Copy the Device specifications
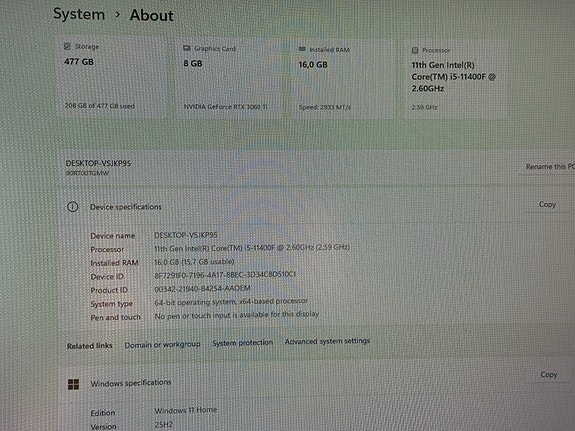Image resolution: width=575 pixels, height=431 pixels. 547,205
